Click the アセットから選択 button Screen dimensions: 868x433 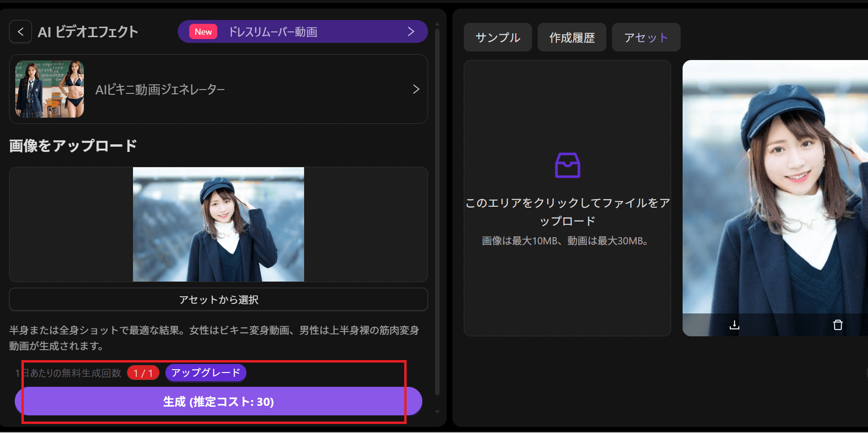pos(218,299)
